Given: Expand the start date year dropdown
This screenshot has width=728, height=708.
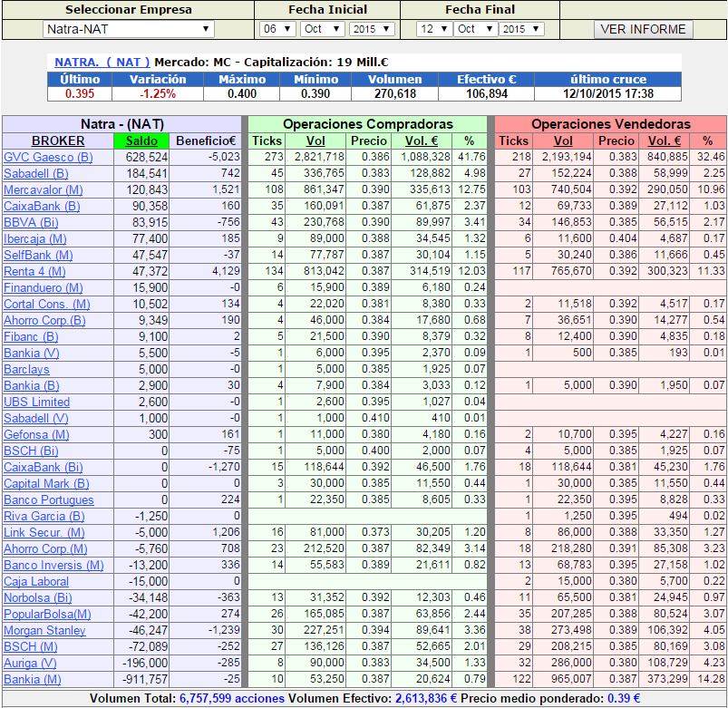Looking at the screenshot, I should point(371,29).
